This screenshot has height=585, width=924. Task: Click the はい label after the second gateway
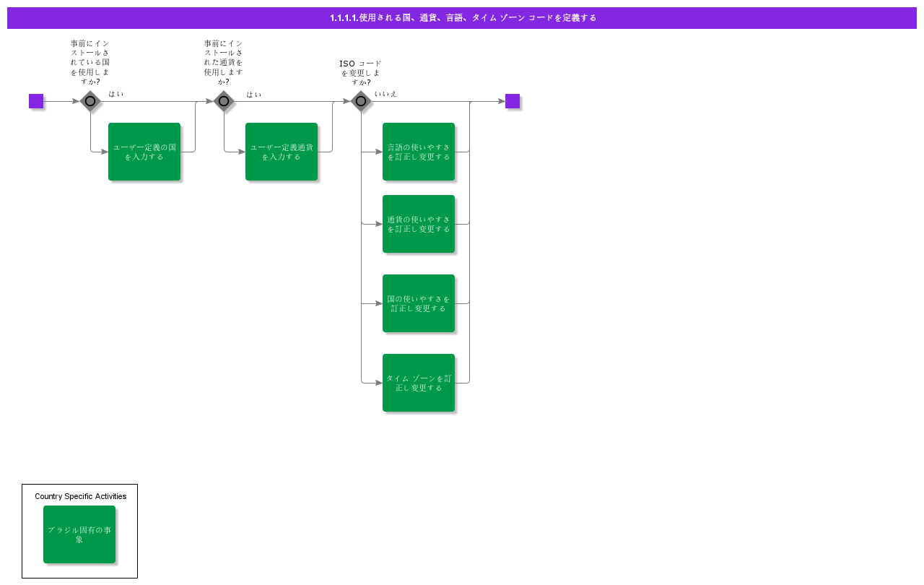coord(254,95)
